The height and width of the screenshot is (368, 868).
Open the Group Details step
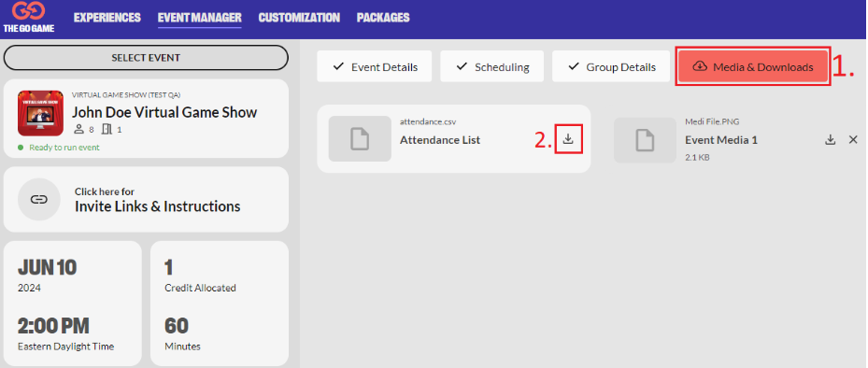click(x=611, y=67)
